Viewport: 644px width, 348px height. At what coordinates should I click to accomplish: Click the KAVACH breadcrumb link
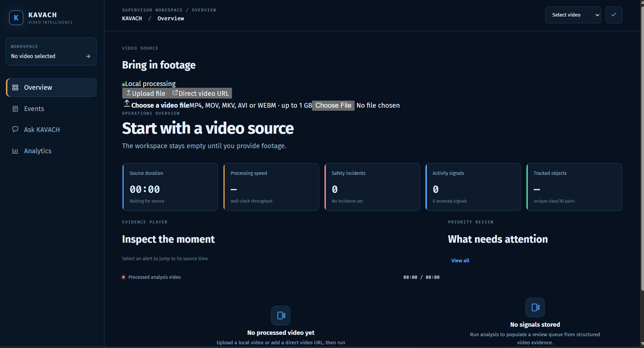point(132,19)
